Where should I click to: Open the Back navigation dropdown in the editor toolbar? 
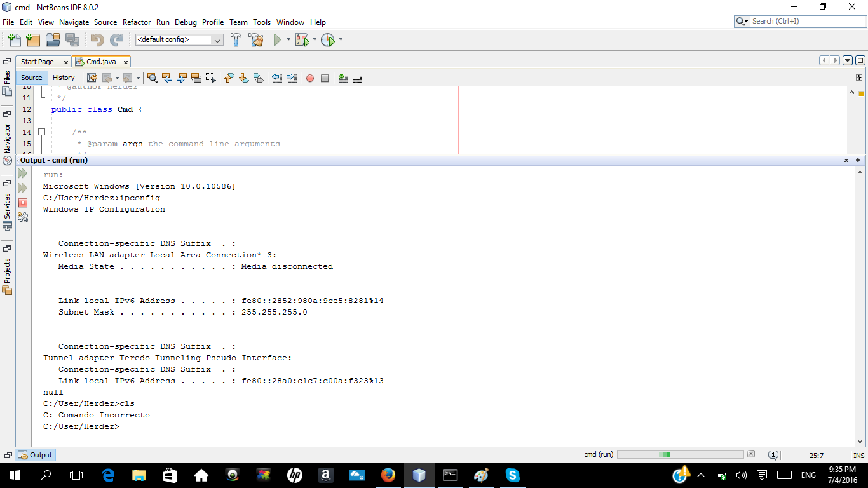point(118,78)
